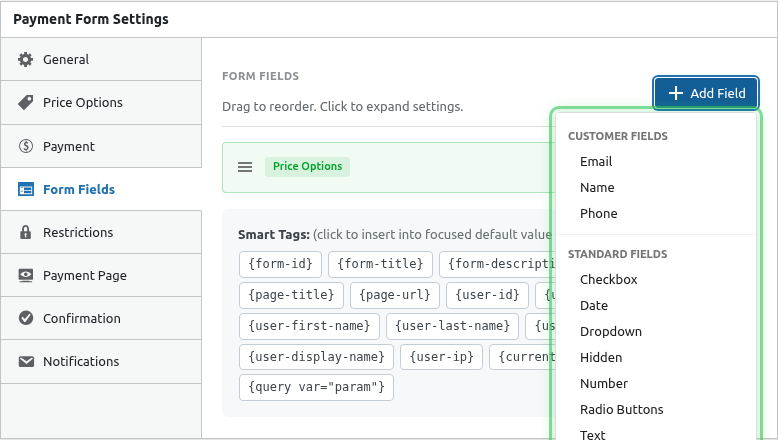Insert the {page-url} smart tag
This screenshot has height=440, width=778.
[x=395, y=295]
